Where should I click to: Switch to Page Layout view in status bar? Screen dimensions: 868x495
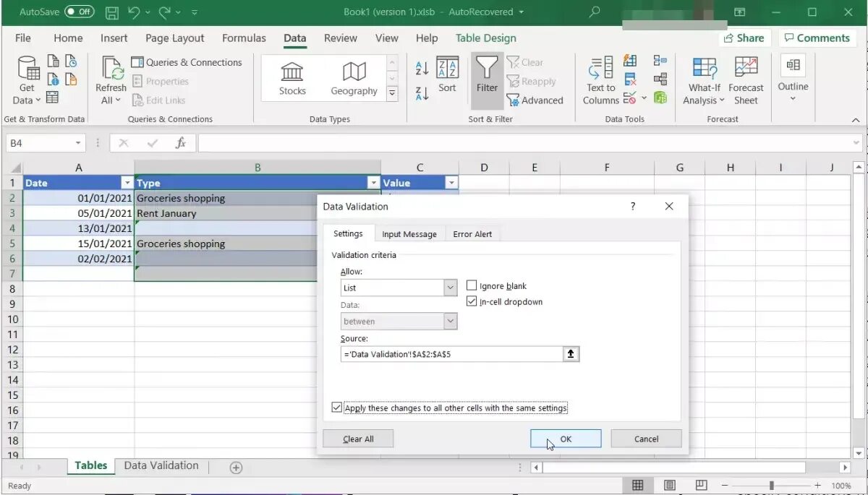(670, 486)
